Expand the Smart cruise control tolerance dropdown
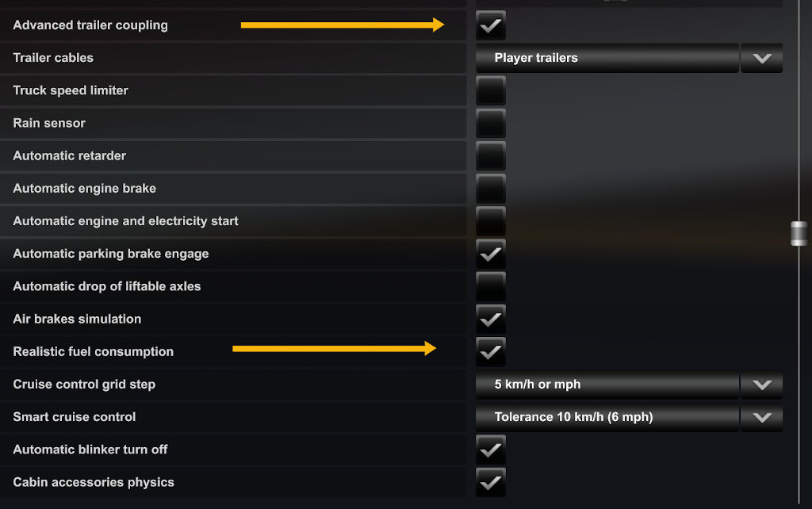812x509 pixels. tap(760, 416)
